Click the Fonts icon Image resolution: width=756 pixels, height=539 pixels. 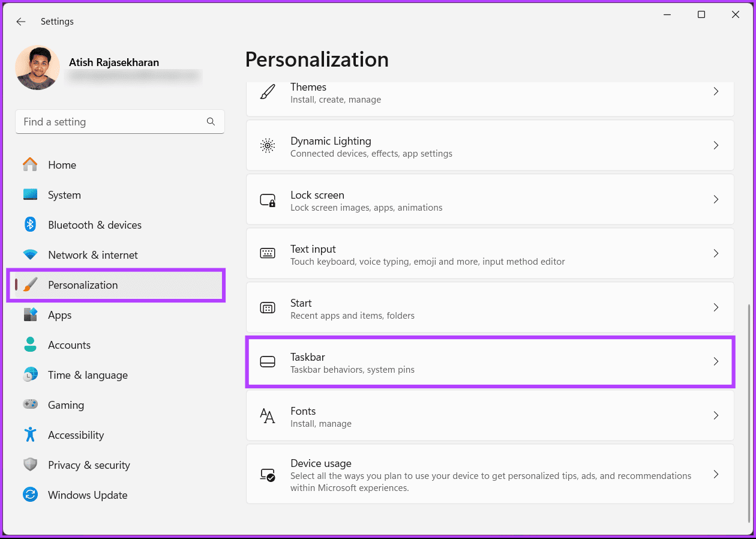pos(268,415)
